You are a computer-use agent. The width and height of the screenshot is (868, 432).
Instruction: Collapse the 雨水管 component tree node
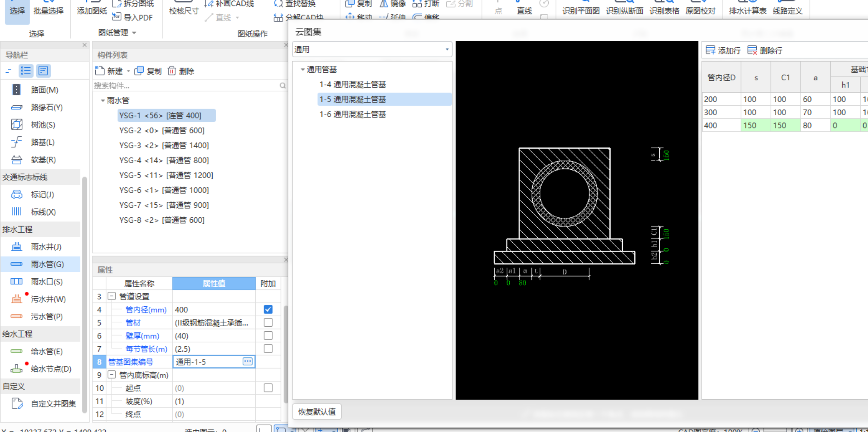(102, 101)
